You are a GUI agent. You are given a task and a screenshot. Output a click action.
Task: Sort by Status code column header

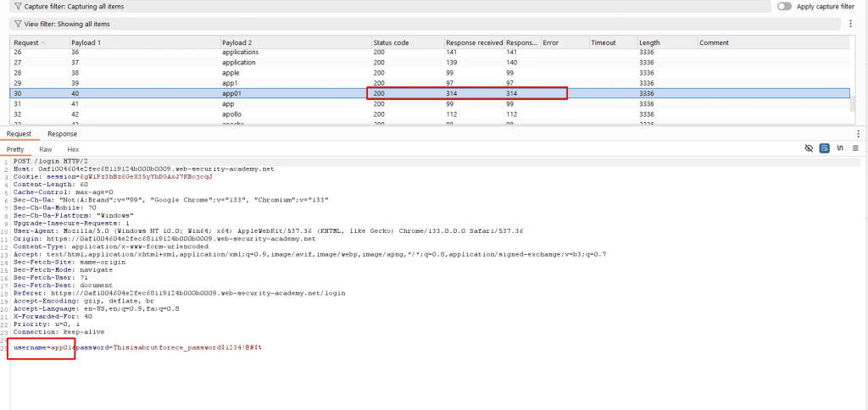click(x=391, y=42)
